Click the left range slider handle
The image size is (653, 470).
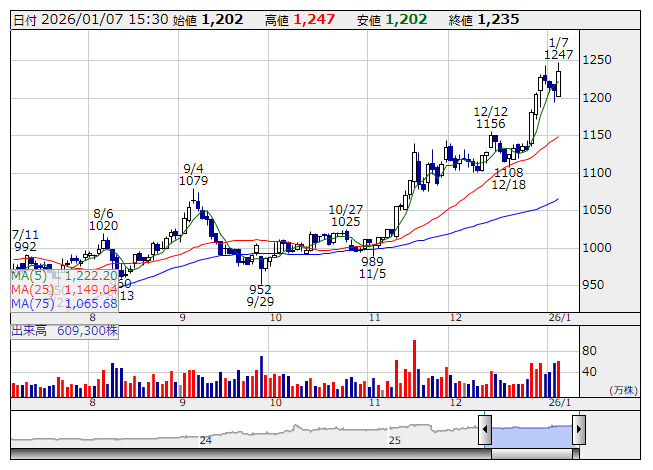click(485, 431)
